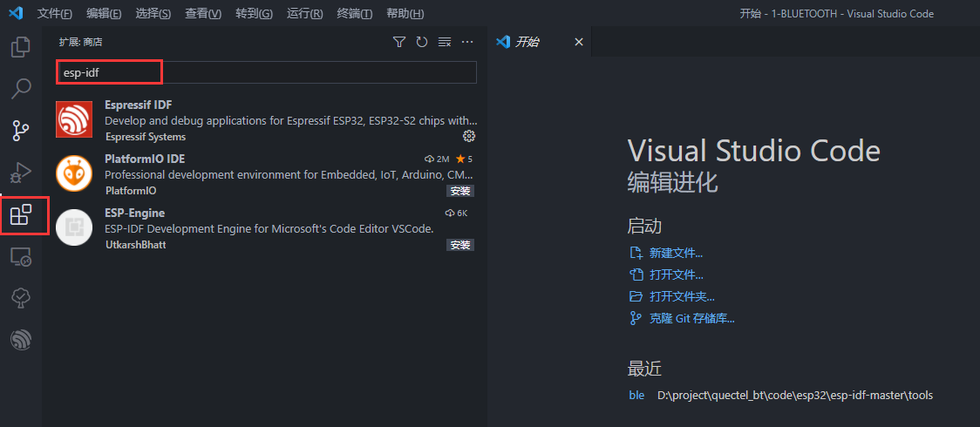Click the ESP-Engine download count 6K

456,213
